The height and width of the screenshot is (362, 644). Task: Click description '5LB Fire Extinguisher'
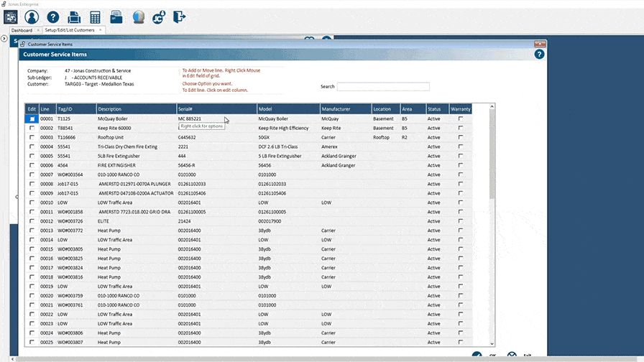[x=119, y=156]
